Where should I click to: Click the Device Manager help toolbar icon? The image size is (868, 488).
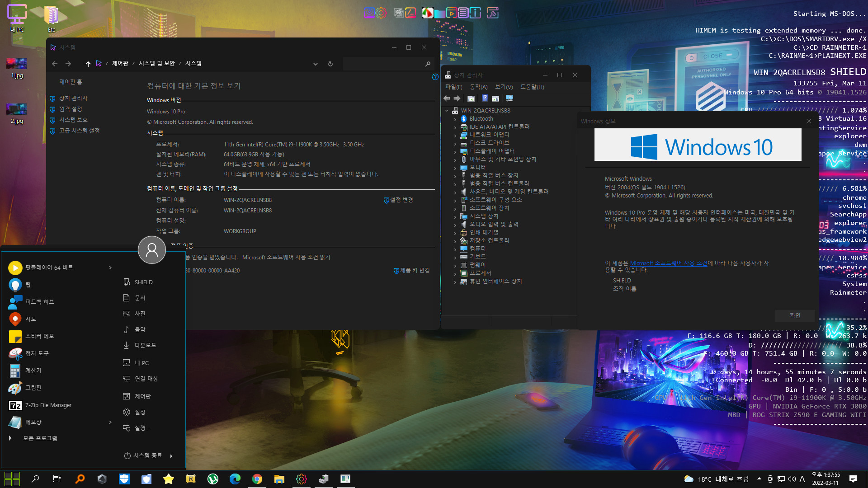pos(485,98)
